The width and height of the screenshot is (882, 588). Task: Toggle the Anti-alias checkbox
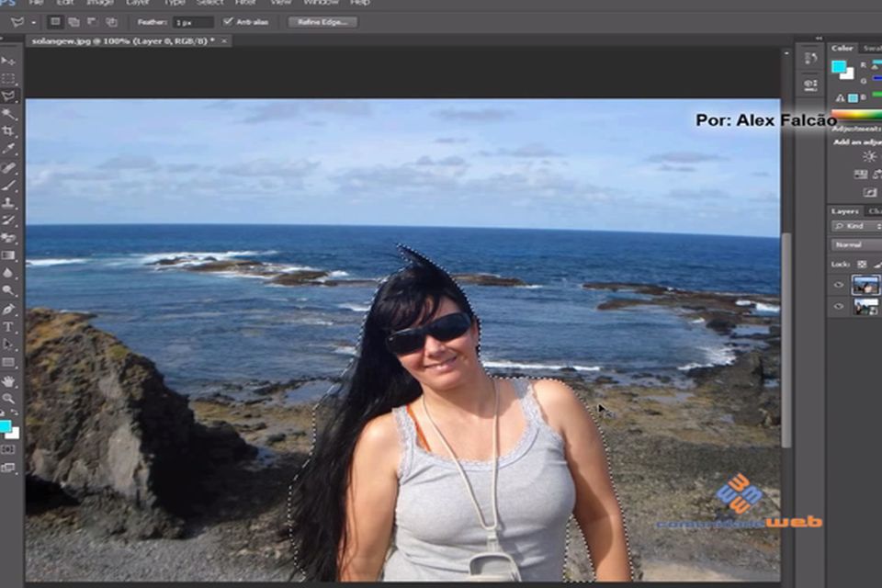(x=228, y=21)
